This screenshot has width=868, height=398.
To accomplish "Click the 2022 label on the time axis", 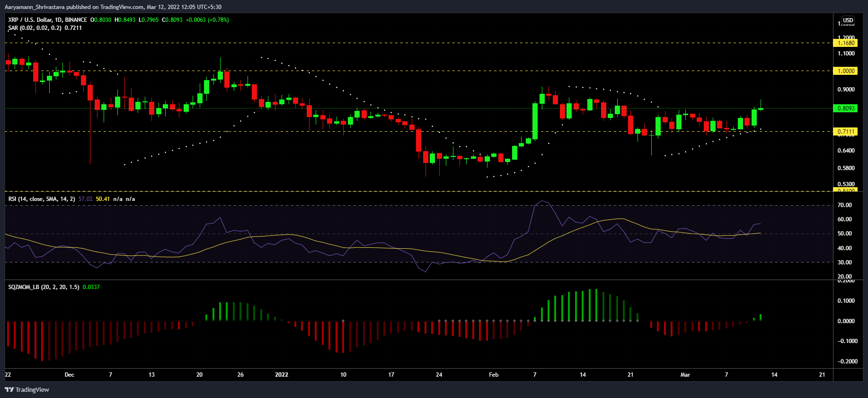I will [x=282, y=375].
